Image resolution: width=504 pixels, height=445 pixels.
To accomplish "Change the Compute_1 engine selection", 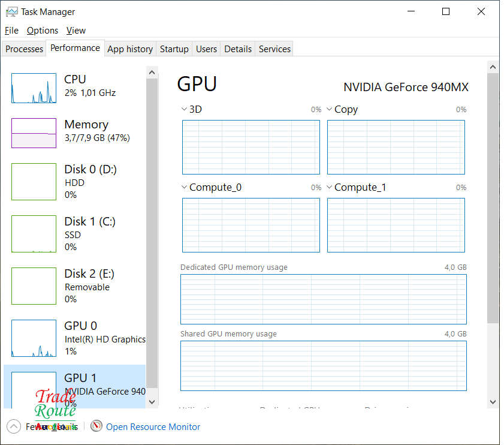I will pyautogui.click(x=329, y=188).
